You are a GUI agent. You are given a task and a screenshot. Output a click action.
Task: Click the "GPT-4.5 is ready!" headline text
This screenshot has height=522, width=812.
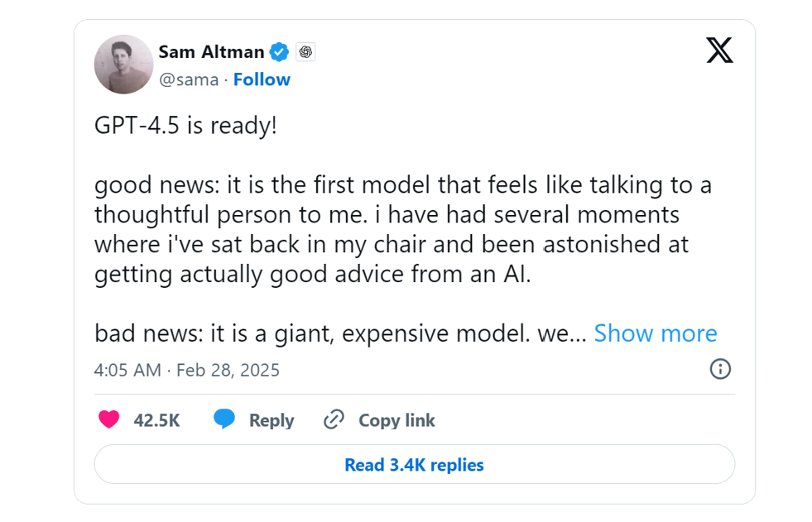[185, 127]
